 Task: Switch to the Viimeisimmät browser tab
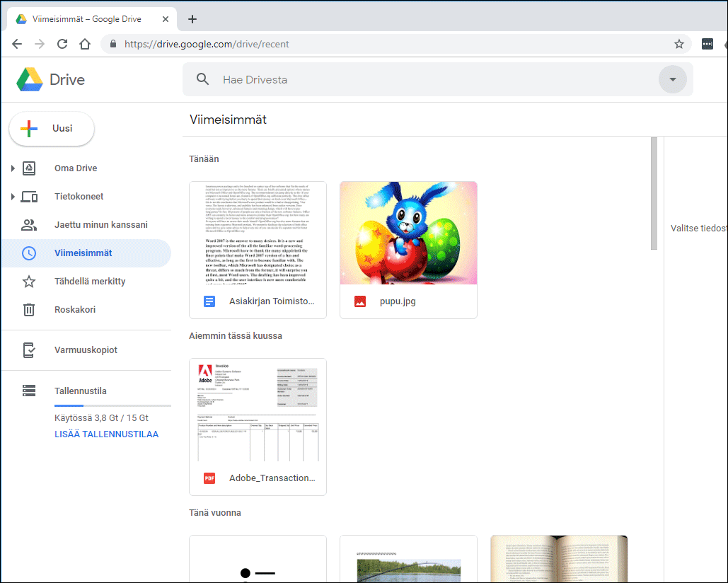click(85, 18)
